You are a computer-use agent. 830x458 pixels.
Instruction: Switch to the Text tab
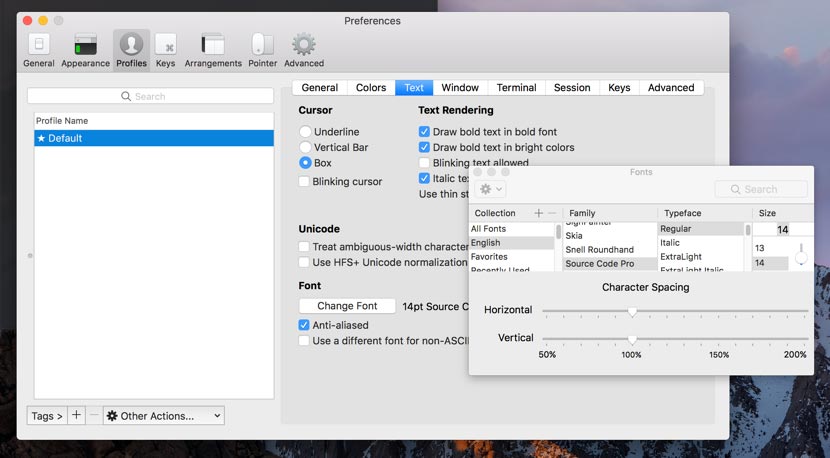click(x=414, y=87)
